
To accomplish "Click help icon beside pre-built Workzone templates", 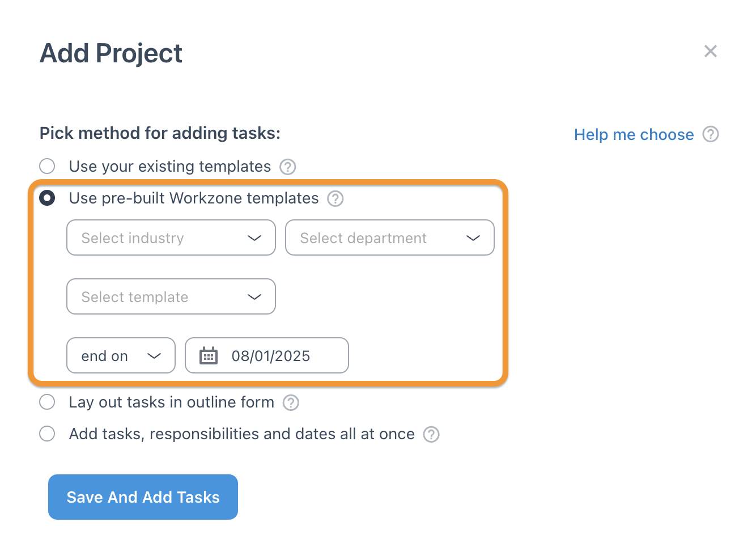I will pos(335,198).
